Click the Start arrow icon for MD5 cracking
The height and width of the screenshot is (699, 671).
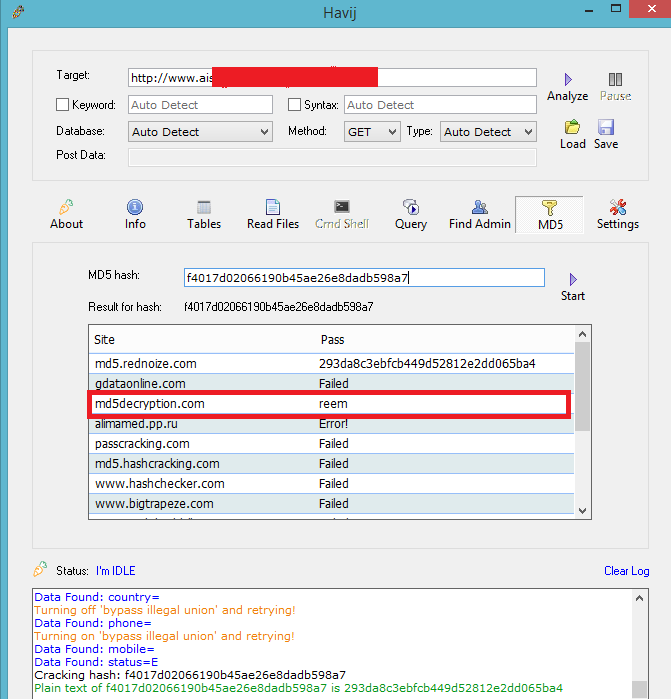(573, 280)
